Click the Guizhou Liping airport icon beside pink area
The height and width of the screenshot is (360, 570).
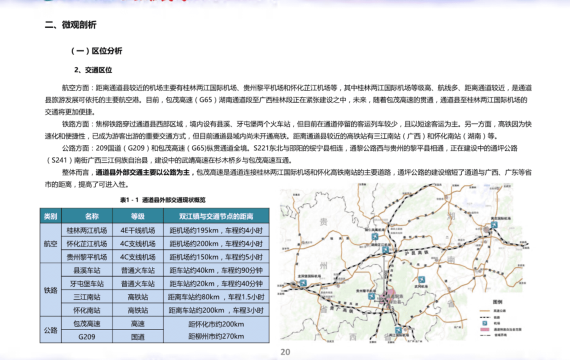[371, 296]
